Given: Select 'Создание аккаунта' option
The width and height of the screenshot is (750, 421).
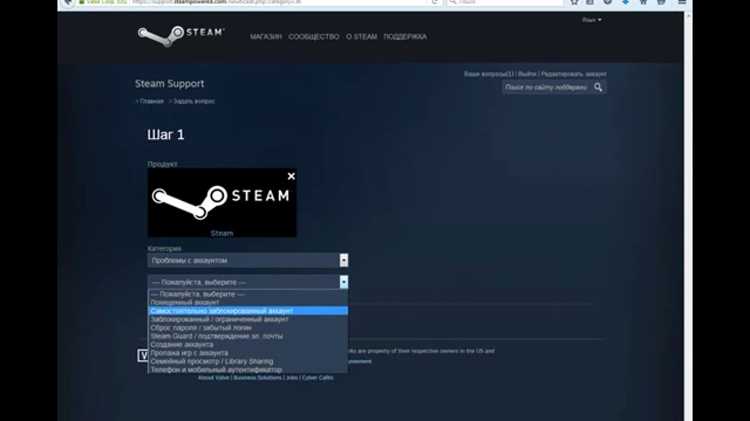Looking at the screenshot, I should (x=248, y=344).
